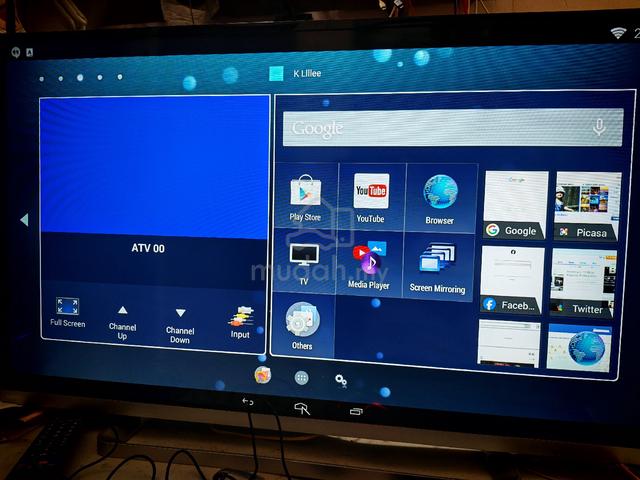Click the ATV 00 channel label

tap(148, 248)
